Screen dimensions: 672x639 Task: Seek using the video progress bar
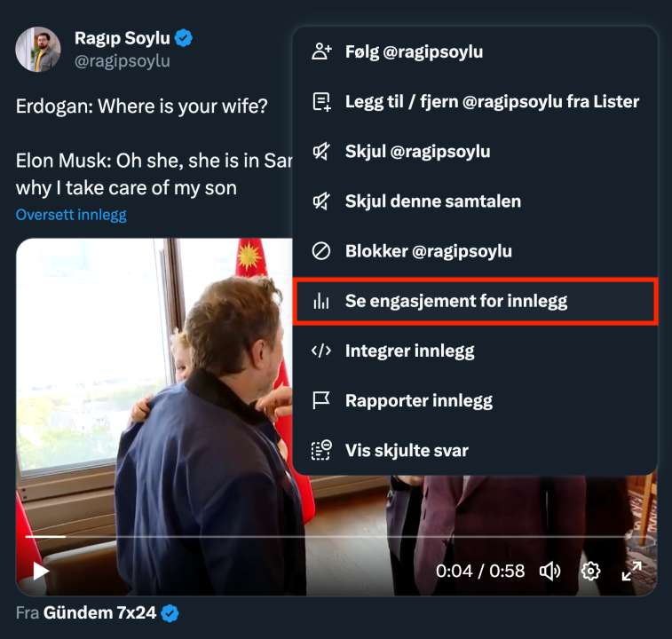266,537
